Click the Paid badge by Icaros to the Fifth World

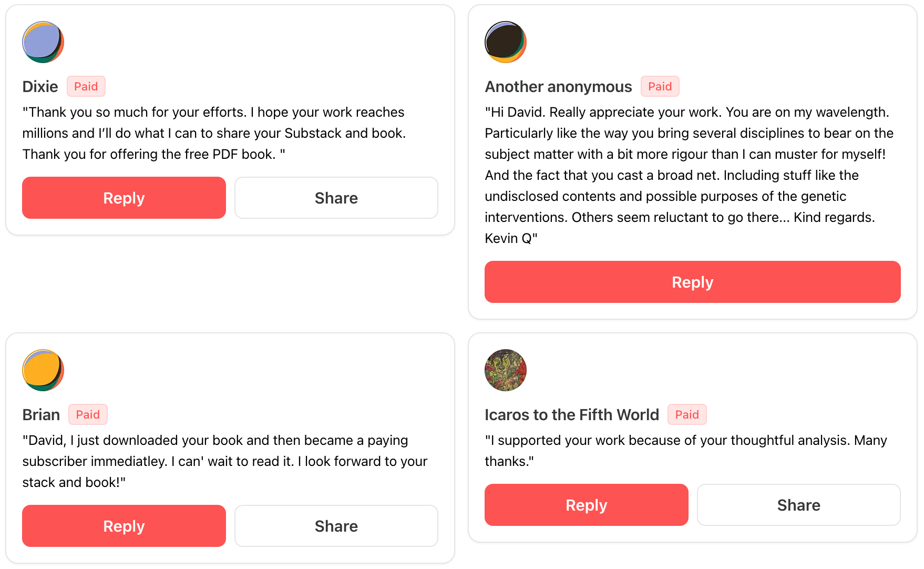point(687,415)
